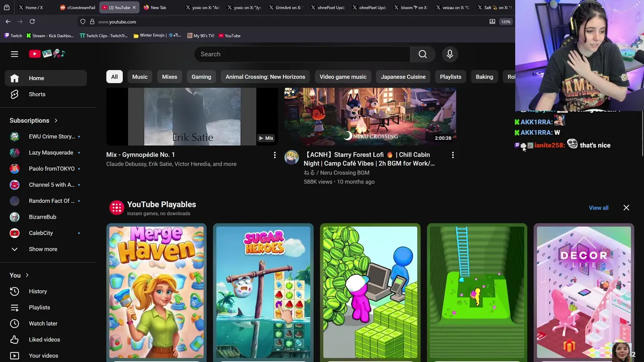The width and height of the screenshot is (644, 362).
Task: Open the Twitch Clips bookmark
Action: click(104, 36)
